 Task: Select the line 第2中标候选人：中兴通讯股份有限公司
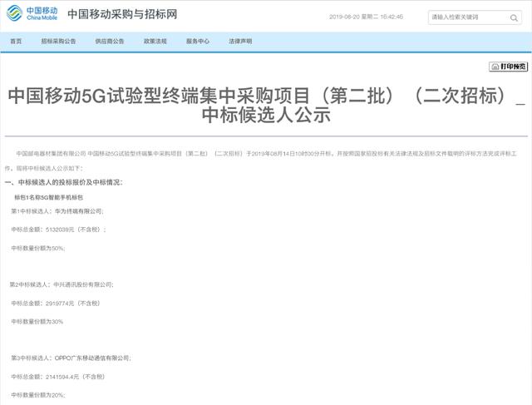(62, 284)
